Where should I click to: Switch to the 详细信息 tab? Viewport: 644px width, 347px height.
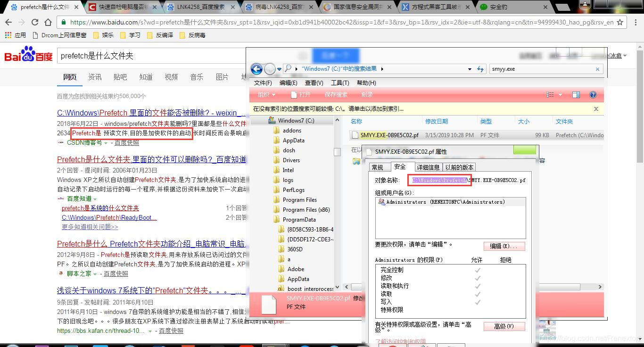coord(428,167)
